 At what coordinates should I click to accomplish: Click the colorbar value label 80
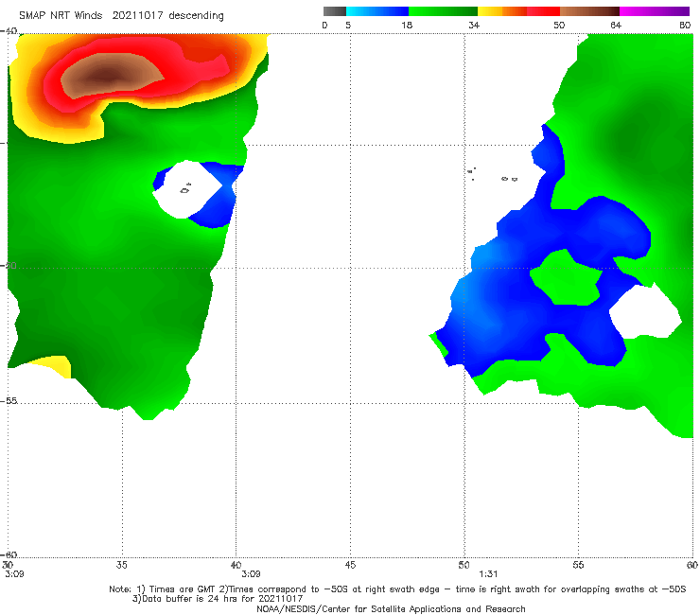pyautogui.click(x=685, y=26)
